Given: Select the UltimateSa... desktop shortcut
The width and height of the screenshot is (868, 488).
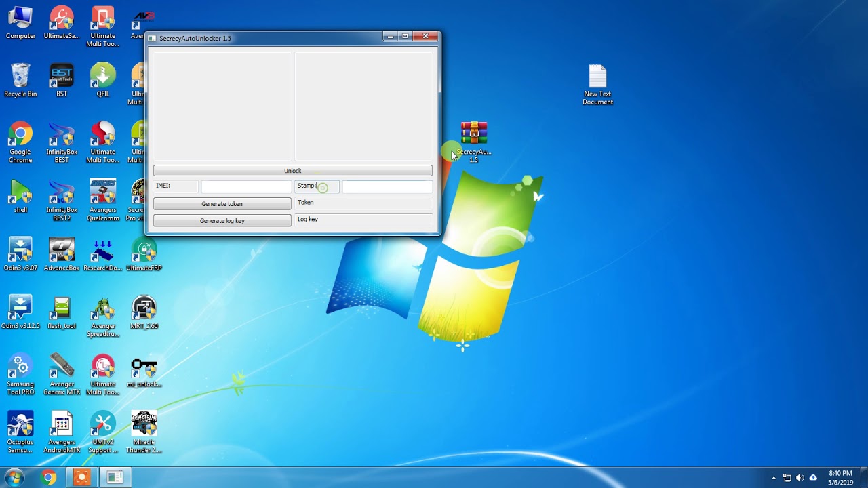Looking at the screenshot, I should point(62,22).
